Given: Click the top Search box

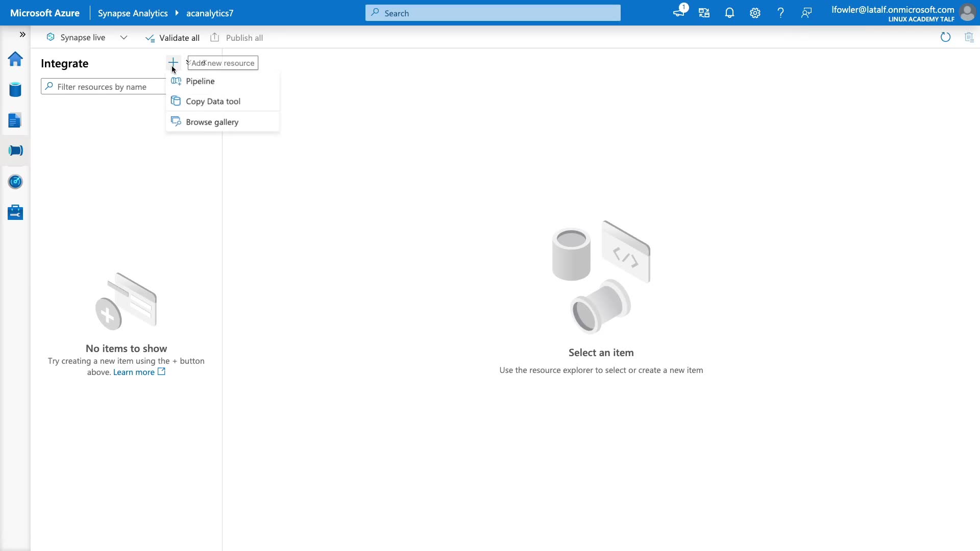Looking at the screenshot, I should (x=493, y=13).
